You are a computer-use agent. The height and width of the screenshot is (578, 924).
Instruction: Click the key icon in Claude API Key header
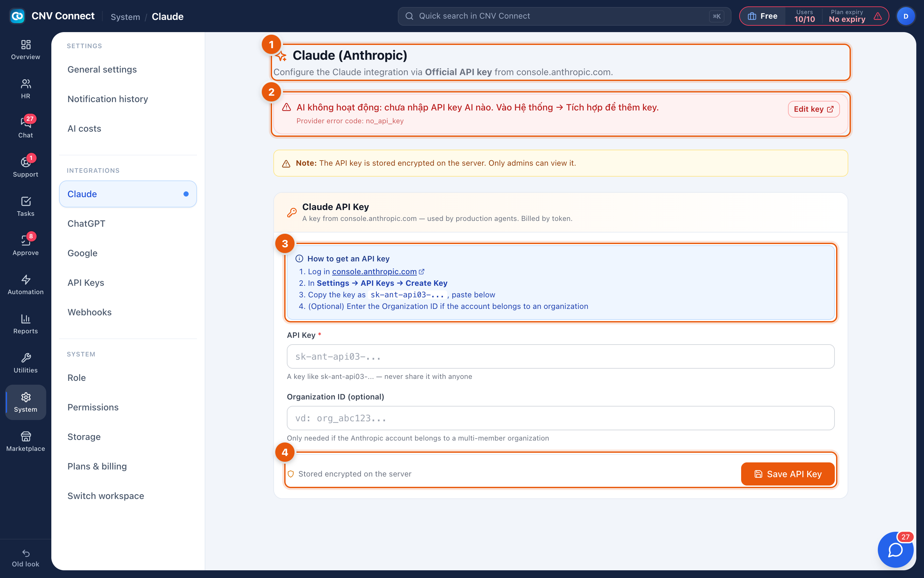coord(292,213)
